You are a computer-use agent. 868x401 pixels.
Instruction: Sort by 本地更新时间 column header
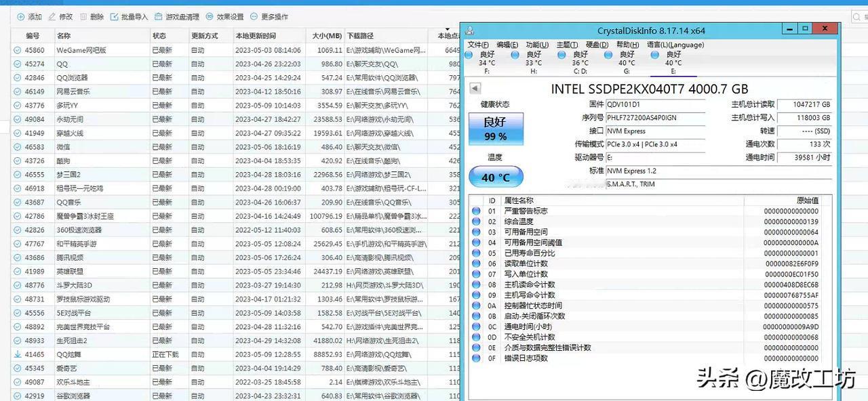tap(268, 36)
